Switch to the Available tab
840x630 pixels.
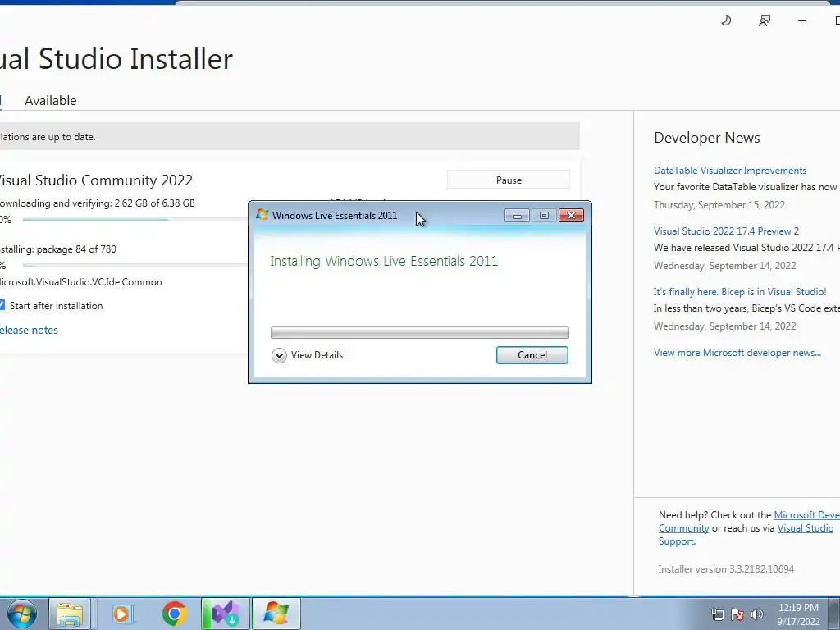[50, 101]
